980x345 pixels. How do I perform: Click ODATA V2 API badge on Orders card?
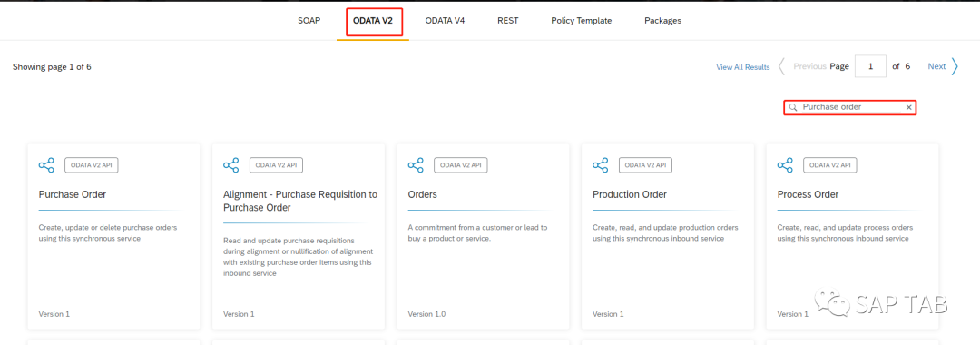[x=461, y=165]
